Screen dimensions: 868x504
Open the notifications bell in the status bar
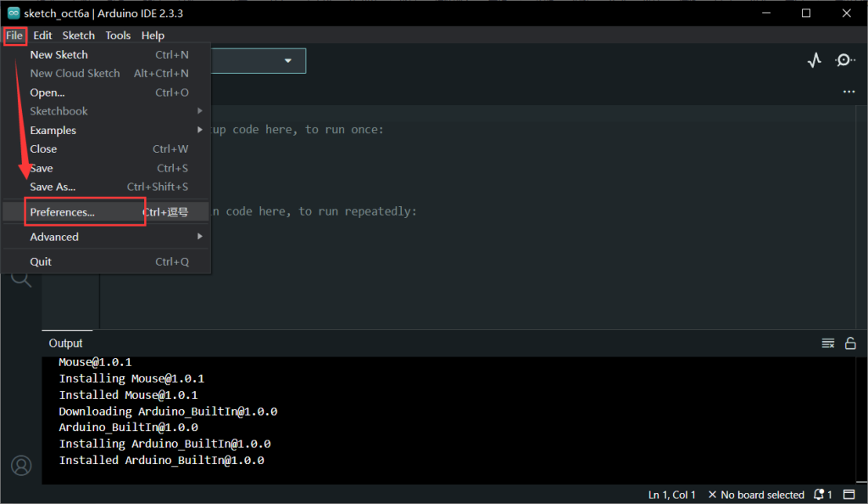point(819,495)
